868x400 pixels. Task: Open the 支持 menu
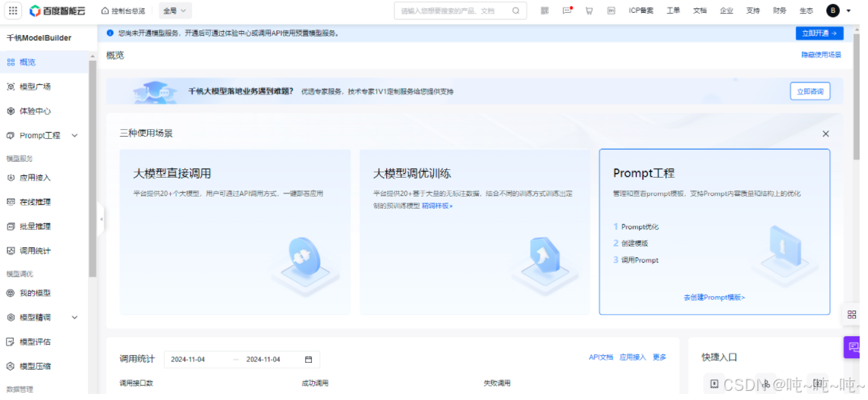point(753,11)
